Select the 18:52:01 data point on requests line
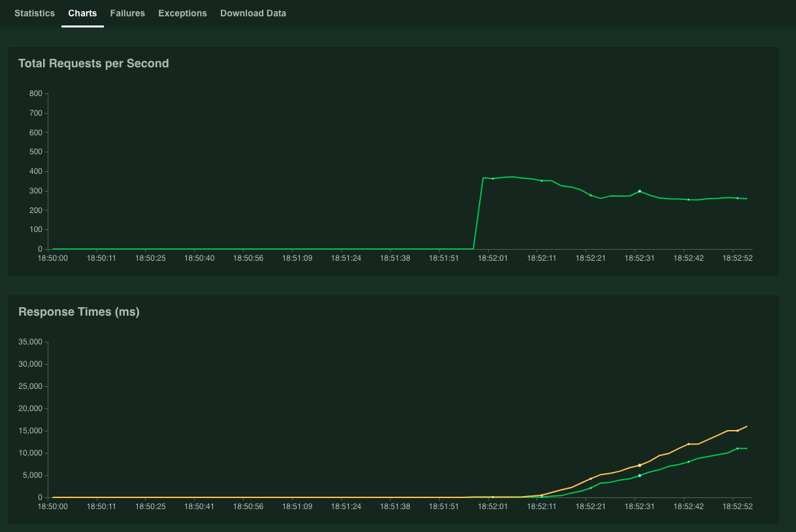This screenshot has width=796, height=532. coord(493,178)
